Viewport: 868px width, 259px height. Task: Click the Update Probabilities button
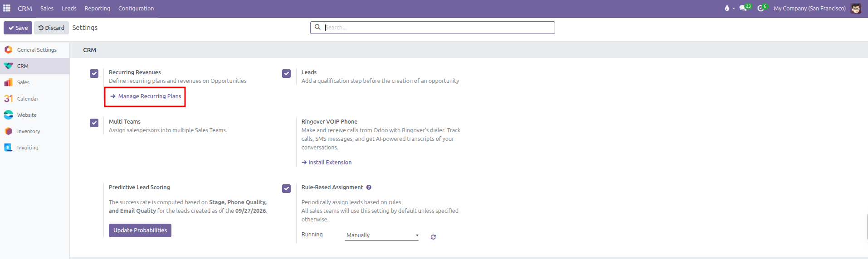coord(140,230)
